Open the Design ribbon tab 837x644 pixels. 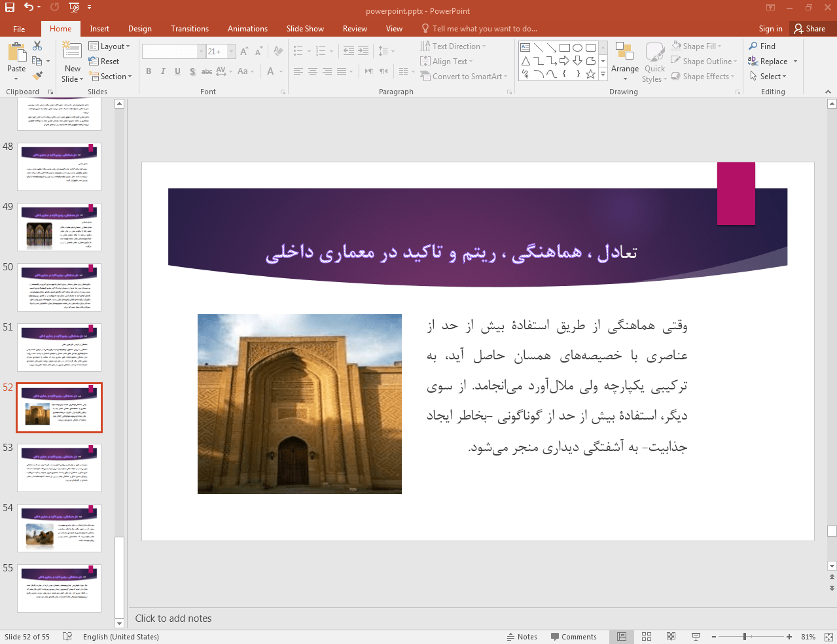pos(139,29)
